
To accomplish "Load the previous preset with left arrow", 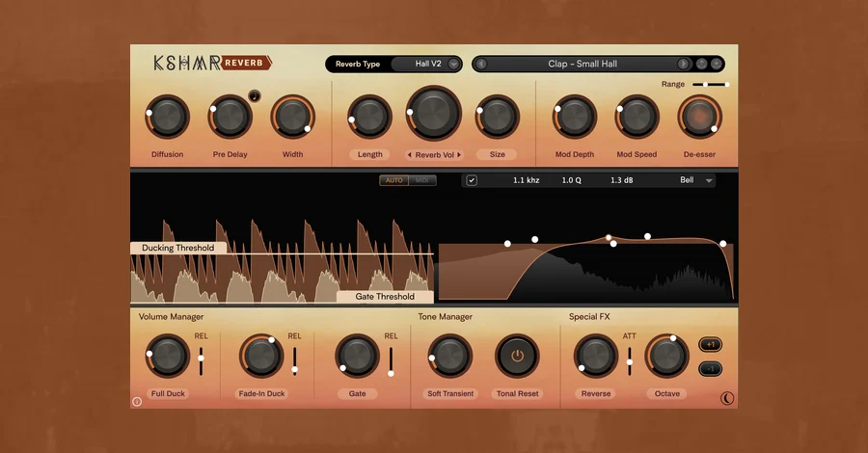I will [481, 65].
